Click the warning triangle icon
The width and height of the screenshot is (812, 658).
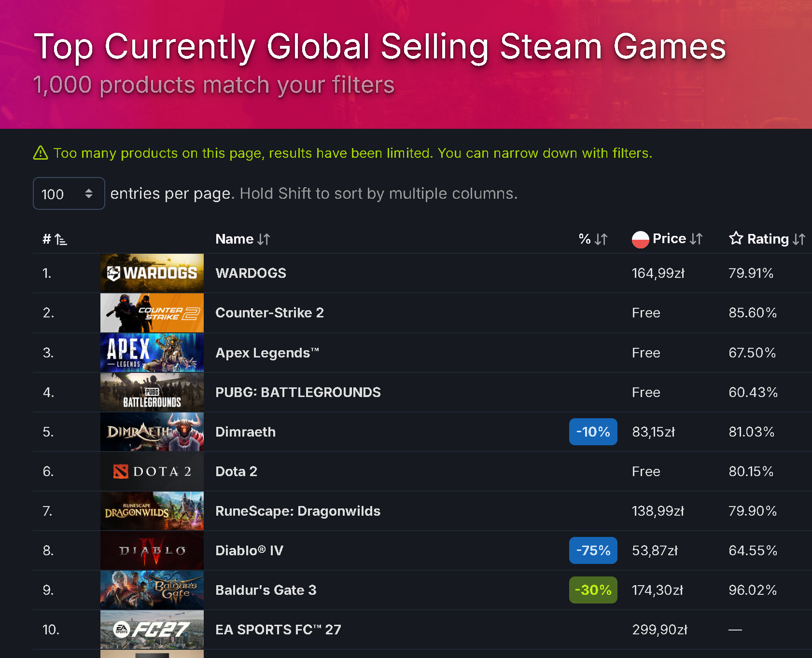pos(41,153)
